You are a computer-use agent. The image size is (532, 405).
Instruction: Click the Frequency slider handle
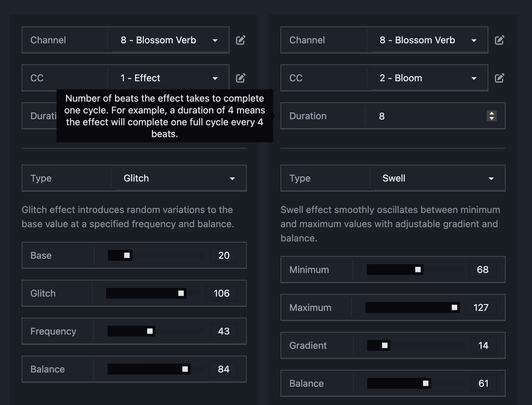click(x=150, y=331)
